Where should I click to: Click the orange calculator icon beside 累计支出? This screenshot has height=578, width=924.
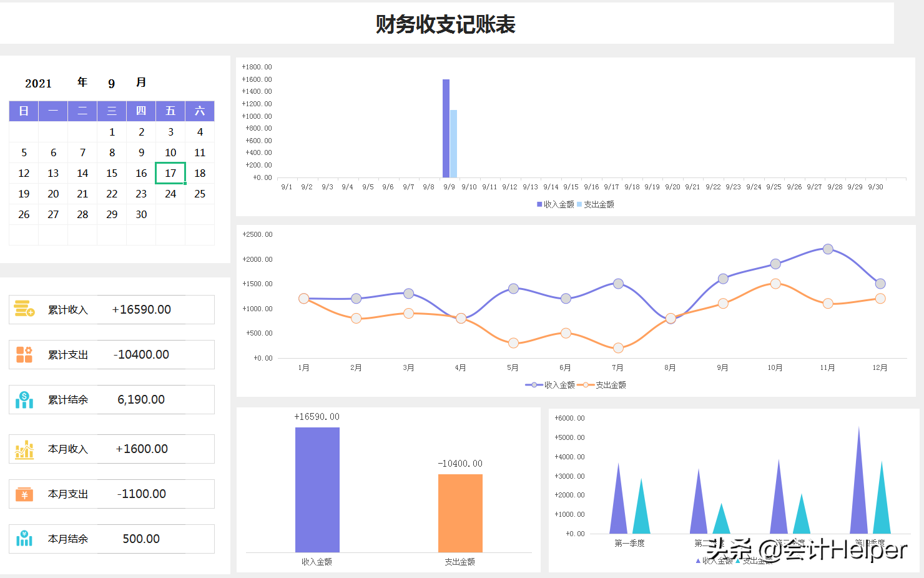[23, 354]
